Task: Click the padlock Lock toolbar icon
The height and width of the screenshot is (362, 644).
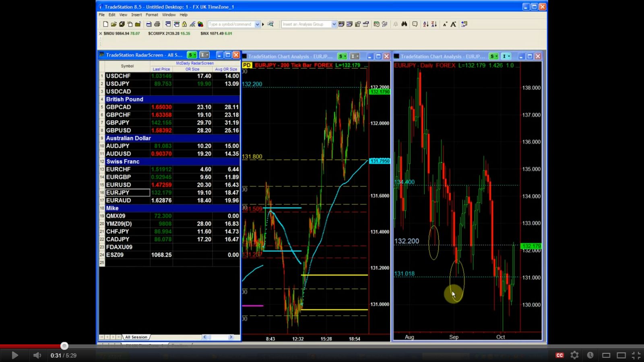Action: tap(184, 24)
